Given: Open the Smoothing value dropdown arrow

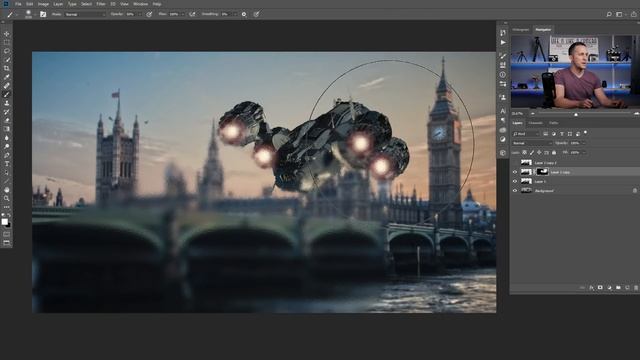Looking at the screenshot, I should [x=235, y=14].
